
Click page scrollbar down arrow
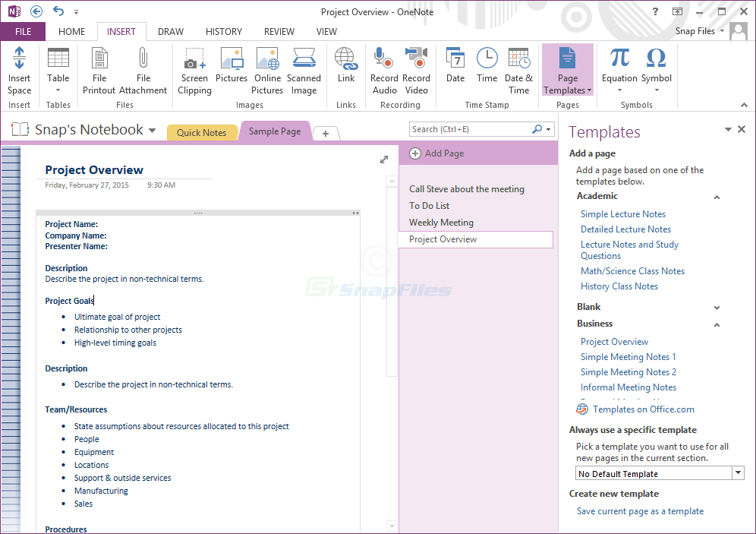click(392, 526)
